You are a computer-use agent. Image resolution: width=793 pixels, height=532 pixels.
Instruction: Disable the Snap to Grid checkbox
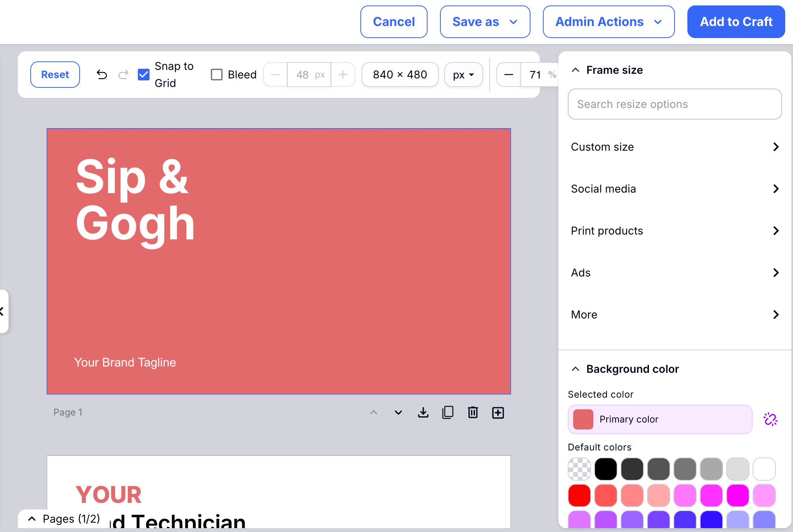click(144, 75)
